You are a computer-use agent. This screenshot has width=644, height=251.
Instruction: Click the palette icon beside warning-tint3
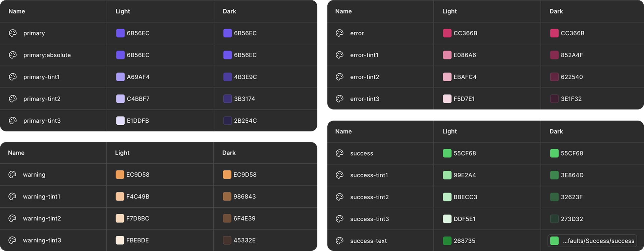tap(12, 240)
